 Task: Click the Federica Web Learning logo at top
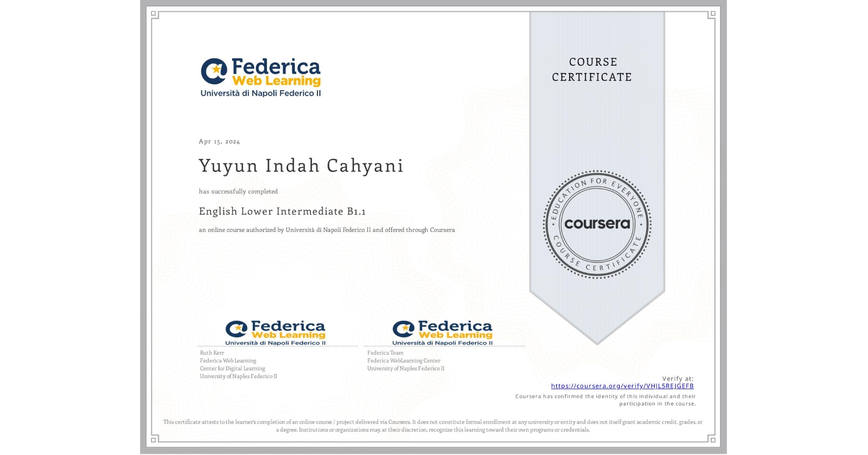tap(261, 77)
